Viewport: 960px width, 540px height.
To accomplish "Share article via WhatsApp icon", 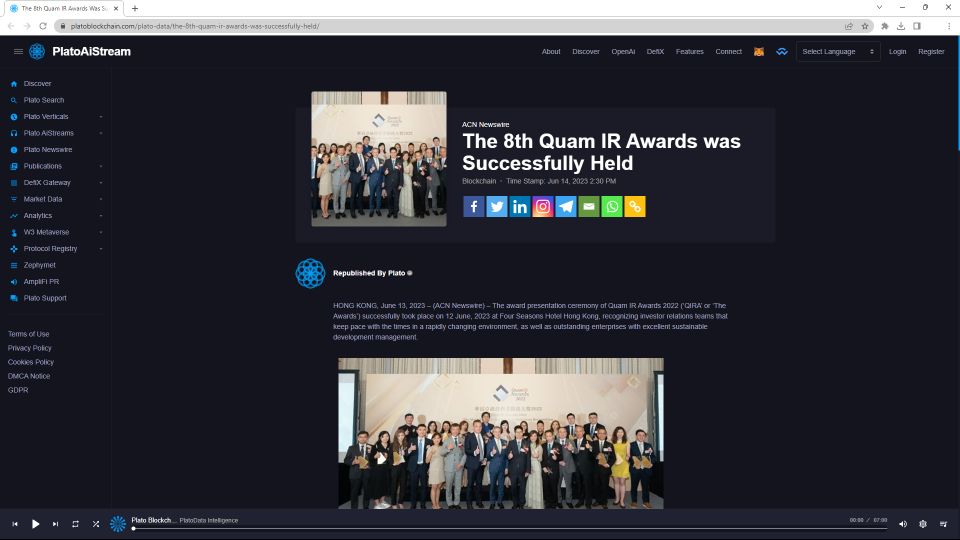I will point(612,206).
